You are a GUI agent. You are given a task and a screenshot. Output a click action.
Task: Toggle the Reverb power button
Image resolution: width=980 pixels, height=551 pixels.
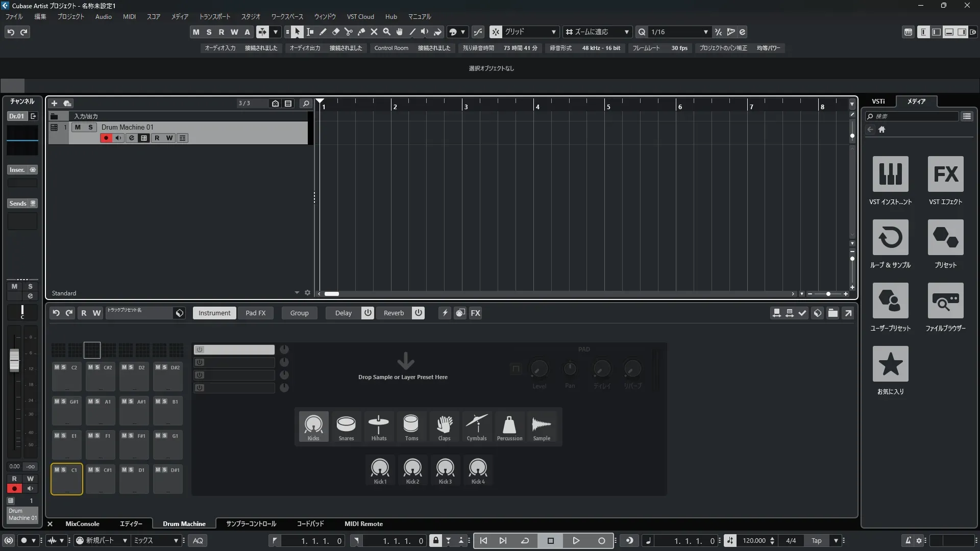pos(418,313)
